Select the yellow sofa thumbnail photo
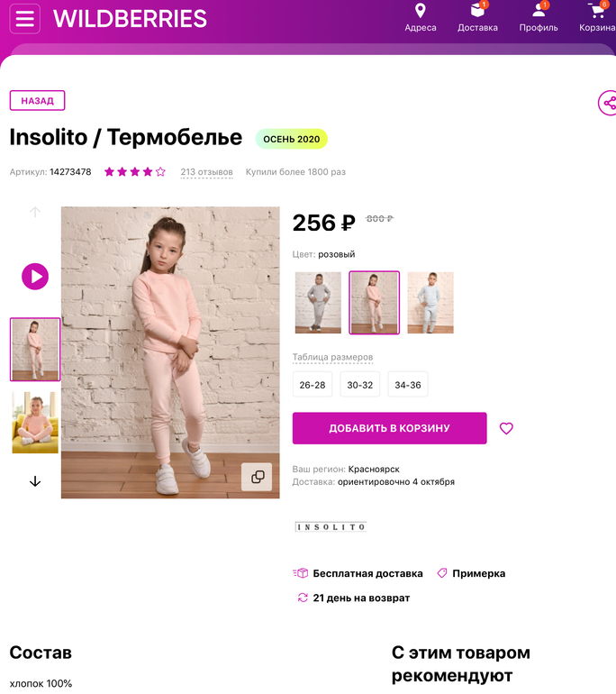The image size is (616, 694). (35, 422)
